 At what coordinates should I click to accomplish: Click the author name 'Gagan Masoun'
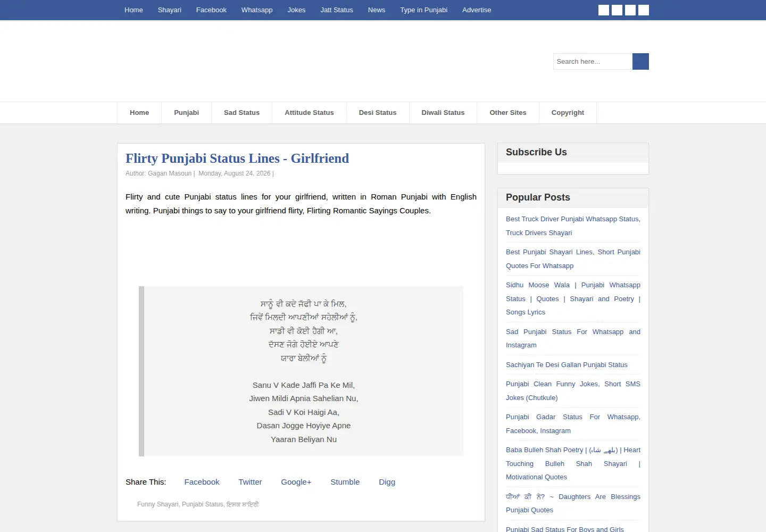[x=170, y=173]
